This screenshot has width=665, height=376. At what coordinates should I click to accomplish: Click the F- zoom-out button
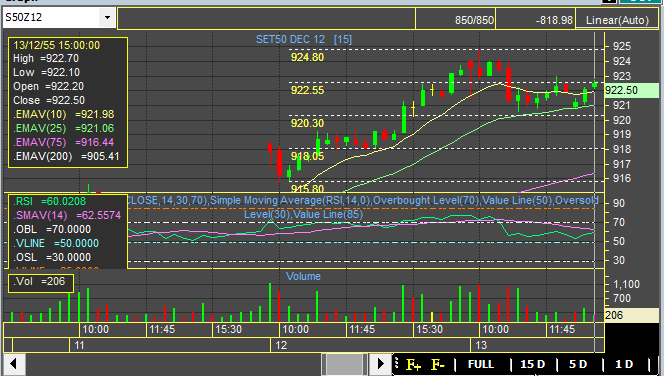point(437,365)
